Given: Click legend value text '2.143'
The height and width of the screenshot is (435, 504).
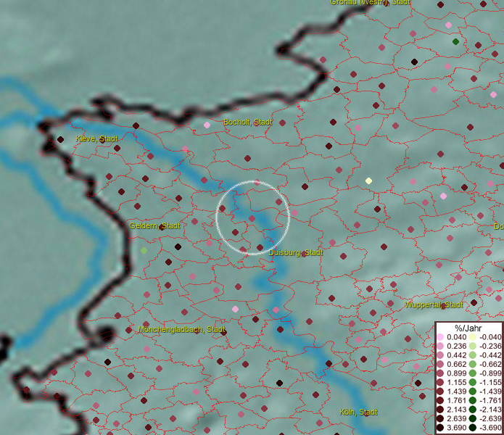Looking at the screenshot, I should click(x=456, y=410).
